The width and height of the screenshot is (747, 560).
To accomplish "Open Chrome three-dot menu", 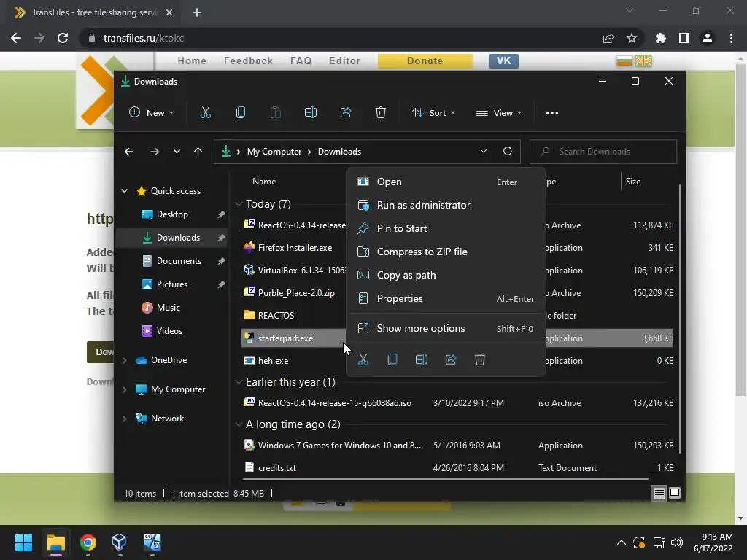I will click(x=731, y=38).
